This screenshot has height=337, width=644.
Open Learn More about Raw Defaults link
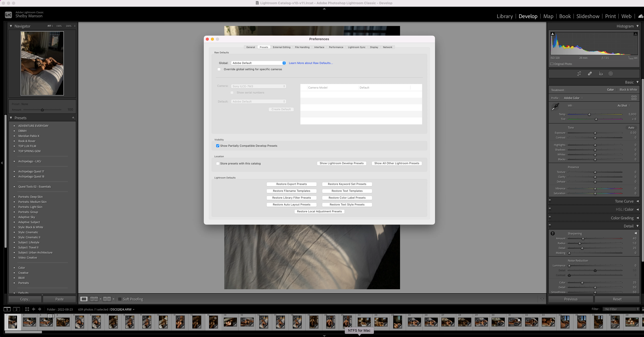[311, 63]
